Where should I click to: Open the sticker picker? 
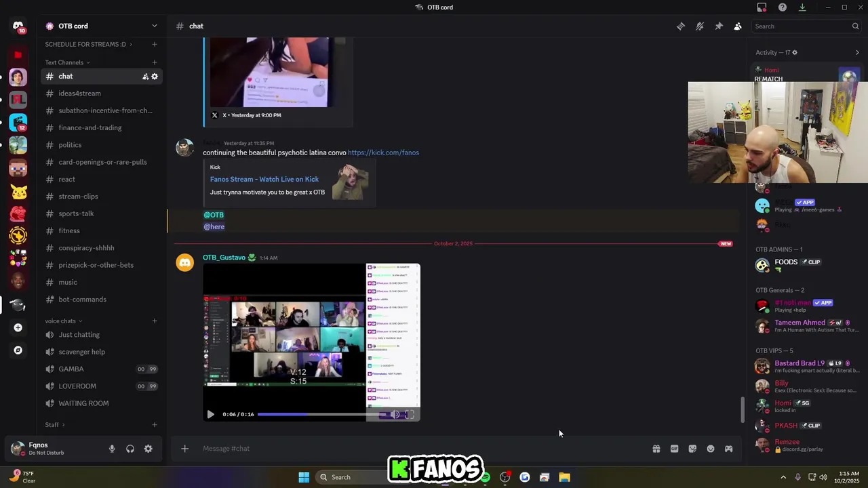coord(692,449)
